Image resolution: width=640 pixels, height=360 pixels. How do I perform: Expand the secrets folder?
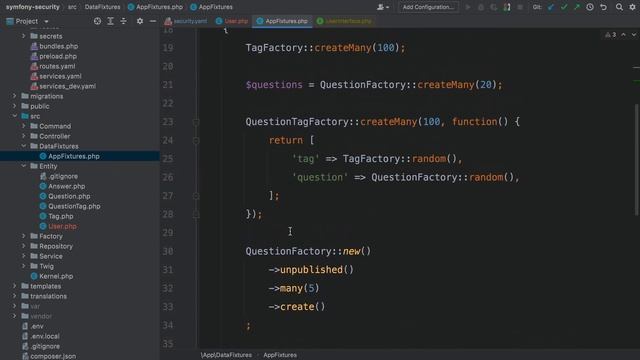coord(24,36)
